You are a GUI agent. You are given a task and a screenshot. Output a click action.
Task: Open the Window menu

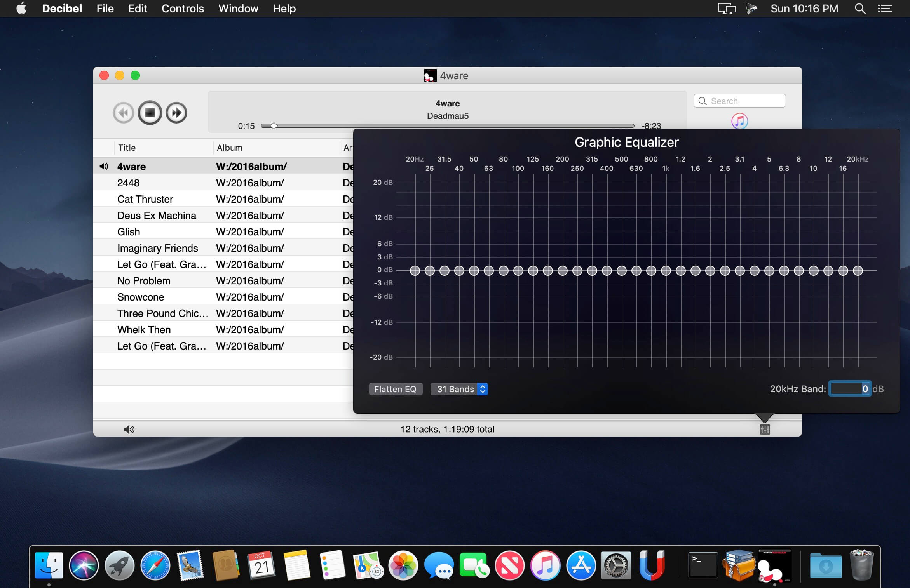point(238,9)
